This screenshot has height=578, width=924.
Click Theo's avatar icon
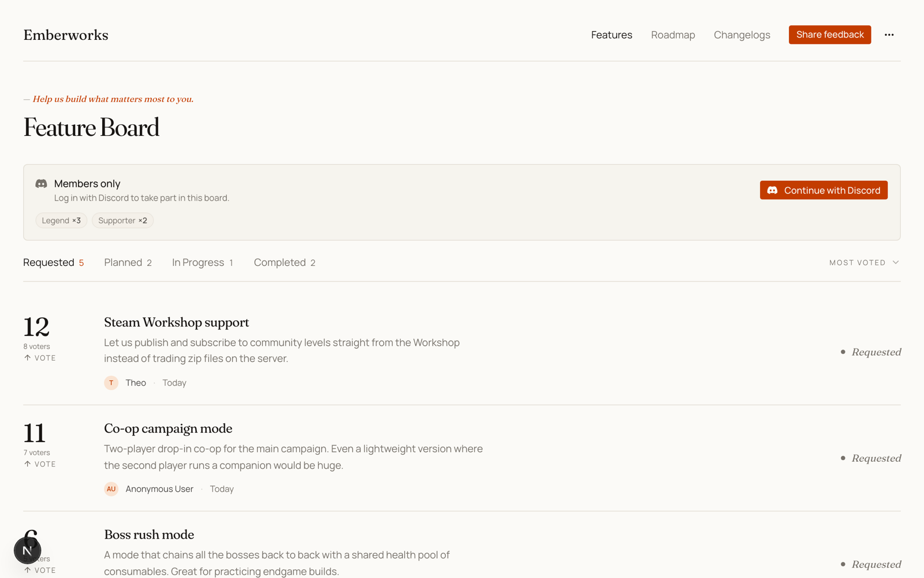pos(111,383)
